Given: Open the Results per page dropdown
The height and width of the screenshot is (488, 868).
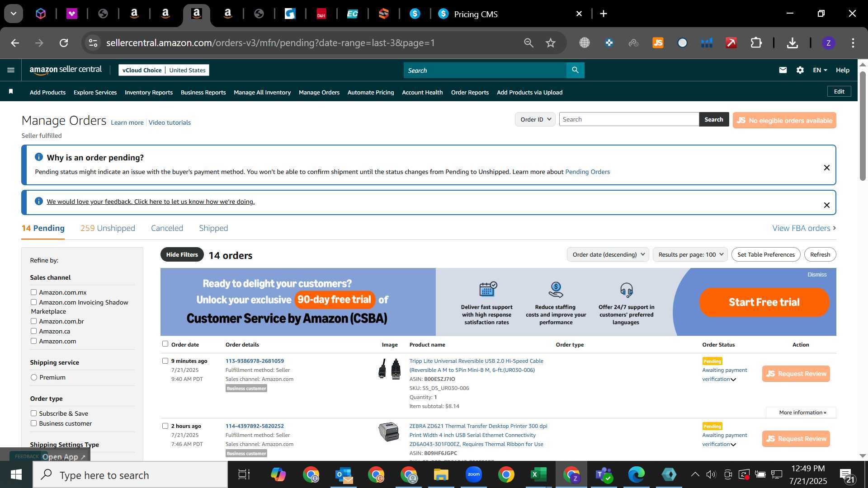Looking at the screenshot, I should click(x=690, y=254).
